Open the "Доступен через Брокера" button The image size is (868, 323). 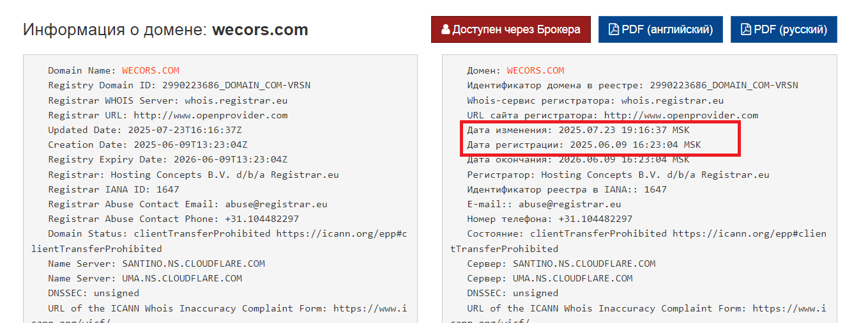(511, 29)
